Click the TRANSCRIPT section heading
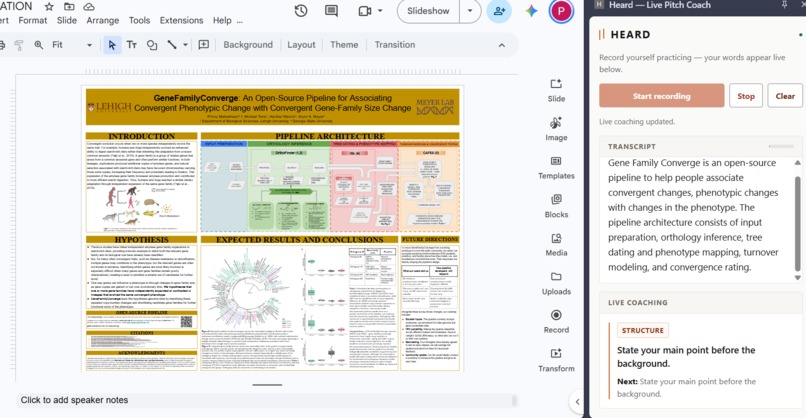The height and width of the screenshot is (418, 806). coord(632,147)
